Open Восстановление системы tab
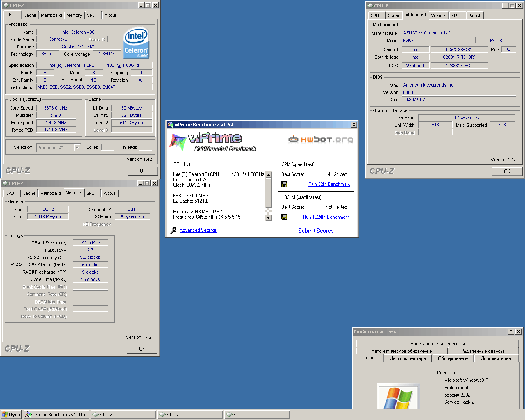The height and width of the screenshot is (420, 525). pos(438,344)
